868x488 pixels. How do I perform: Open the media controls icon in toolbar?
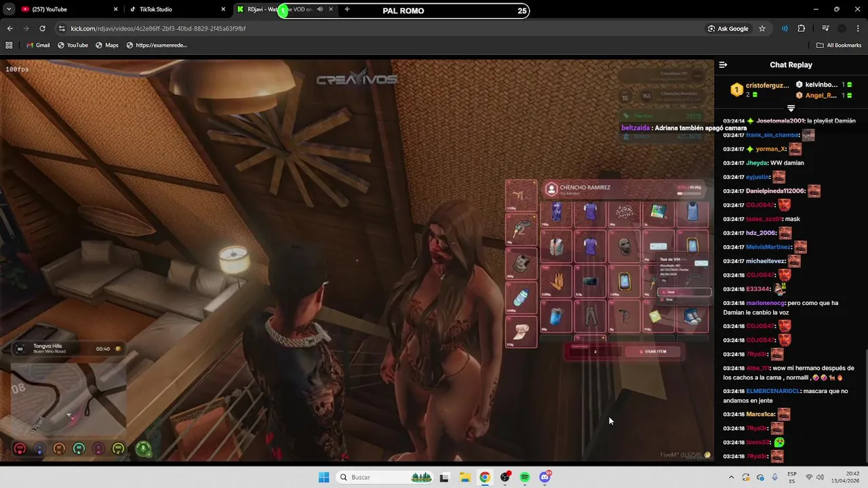click(x=785, y=28)
